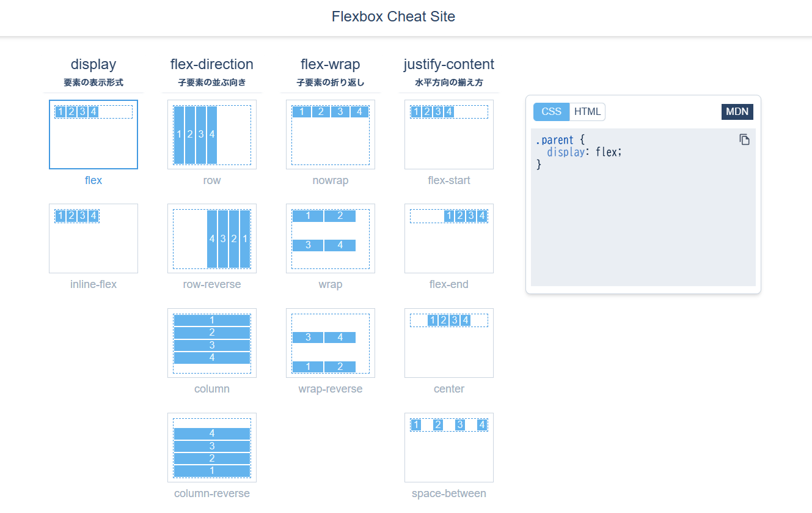Choose the row-reverse direction preview
The height and width of the screenshot is (513, 812).
coord(212,238)
